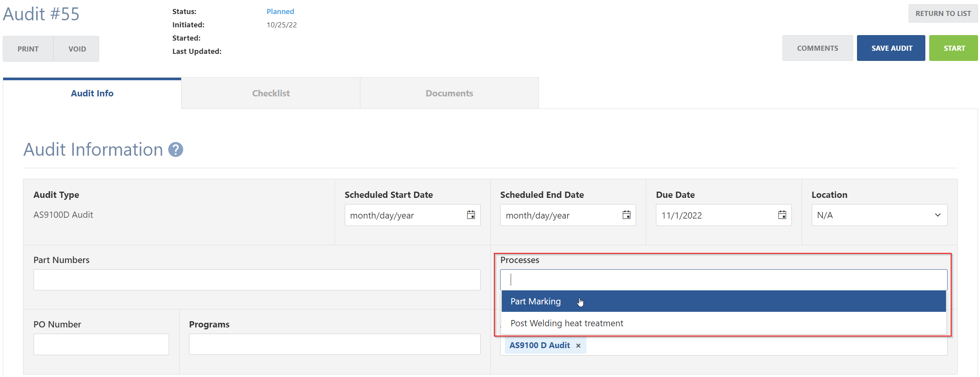Go back via RETURN TO LIST
This screenshot has height=377, width=980.
(943, 14)
